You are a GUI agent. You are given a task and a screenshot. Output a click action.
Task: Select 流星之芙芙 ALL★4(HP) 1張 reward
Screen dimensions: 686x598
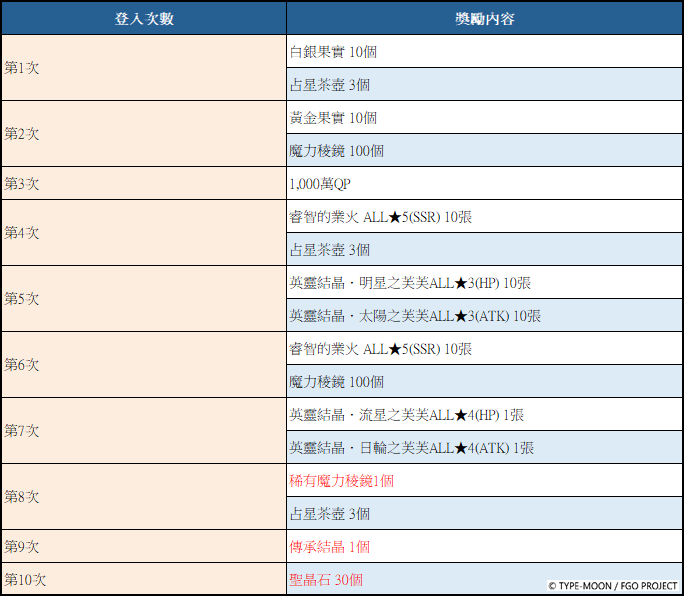pyautogui.click(x=406, y=415)
